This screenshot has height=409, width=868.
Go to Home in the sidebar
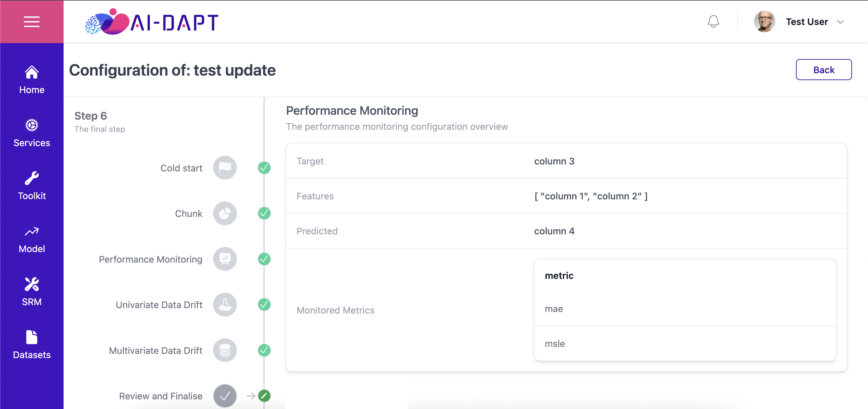(x=32, y=80)
